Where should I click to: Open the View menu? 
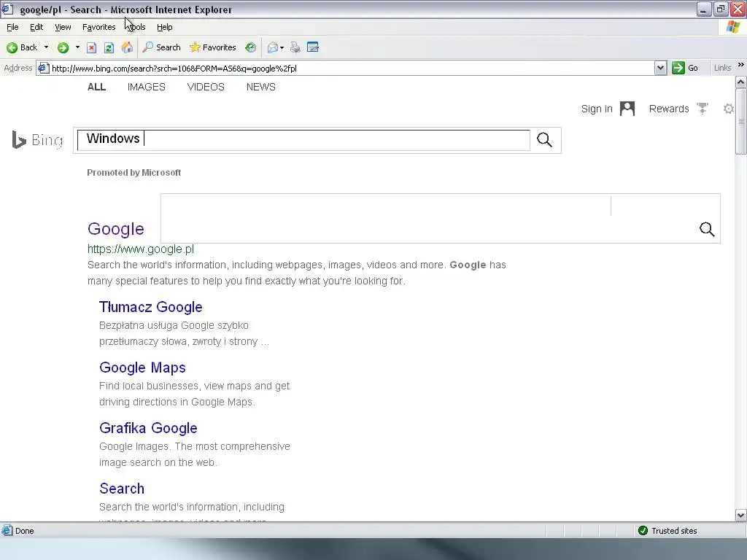(x=63, y=27)
